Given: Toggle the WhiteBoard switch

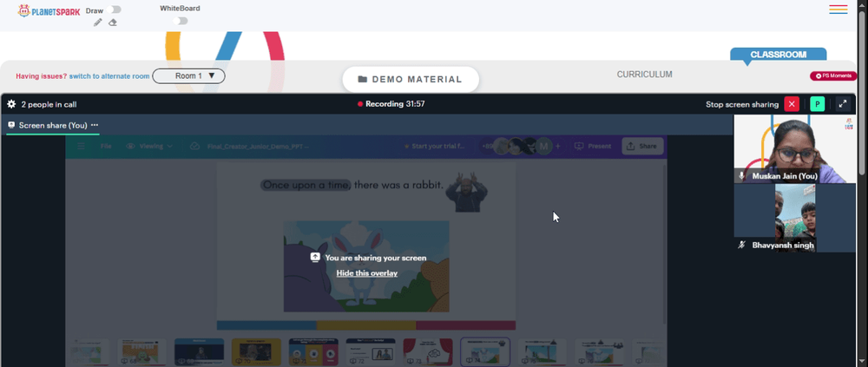Looking at the screenshot, I should pyautogui.click(x=180, y=21).
